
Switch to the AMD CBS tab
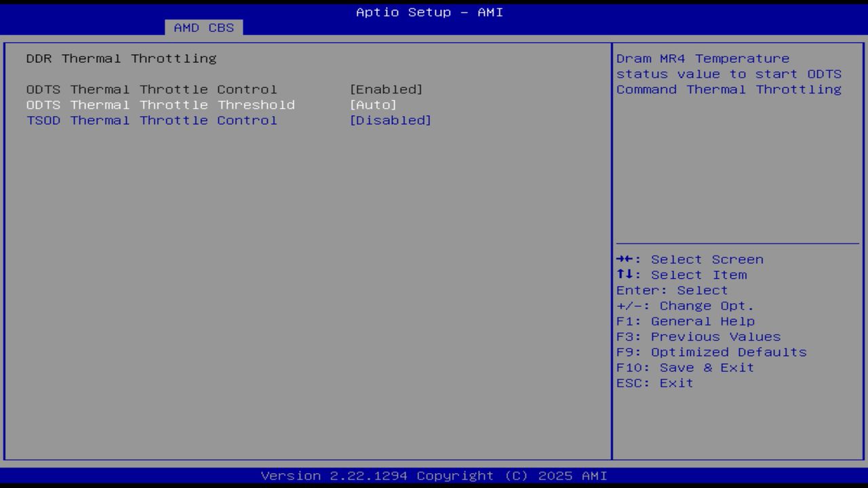click(203, 28)
